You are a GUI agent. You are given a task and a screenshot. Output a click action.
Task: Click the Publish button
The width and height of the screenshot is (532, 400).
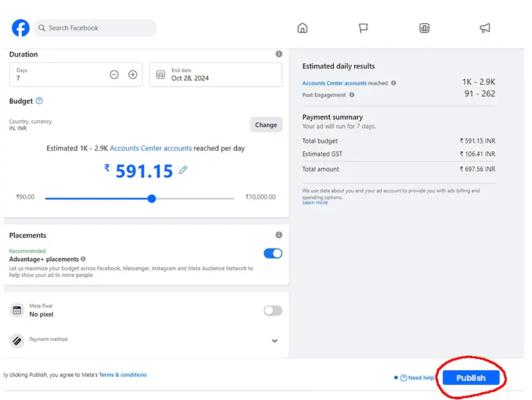point(471,378)
